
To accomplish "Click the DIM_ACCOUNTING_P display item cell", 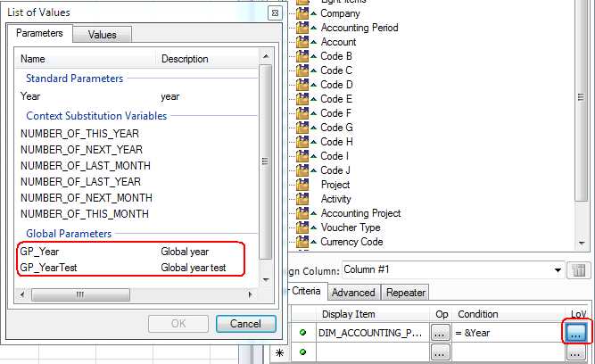I will click(372, 333).
